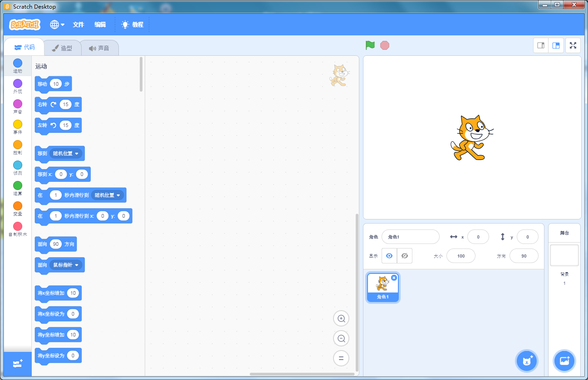Select the 变量 (Variables) block category
The image size is (588, 380).
pyautogui.click(x=17, y=208)
